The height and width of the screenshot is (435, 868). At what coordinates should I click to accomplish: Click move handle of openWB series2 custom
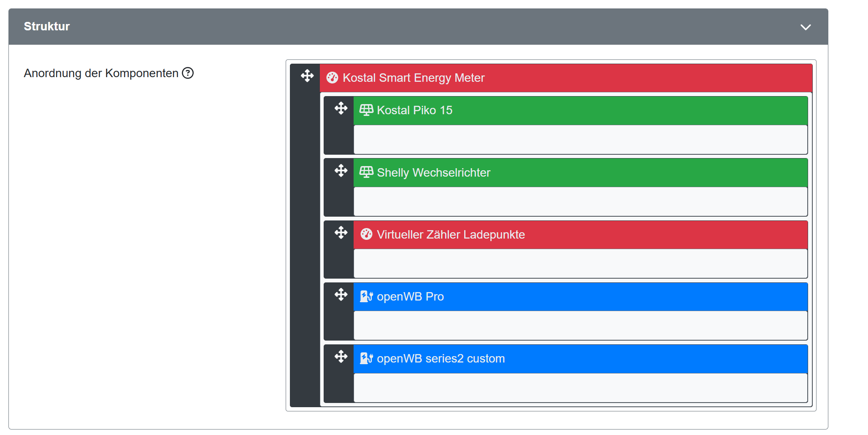click(x=341, y=357)
